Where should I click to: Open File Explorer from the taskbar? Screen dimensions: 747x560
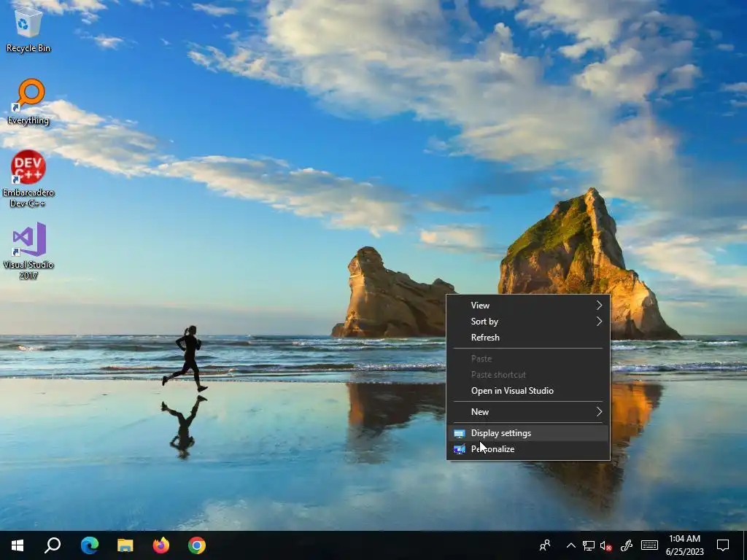click(125, 545)
